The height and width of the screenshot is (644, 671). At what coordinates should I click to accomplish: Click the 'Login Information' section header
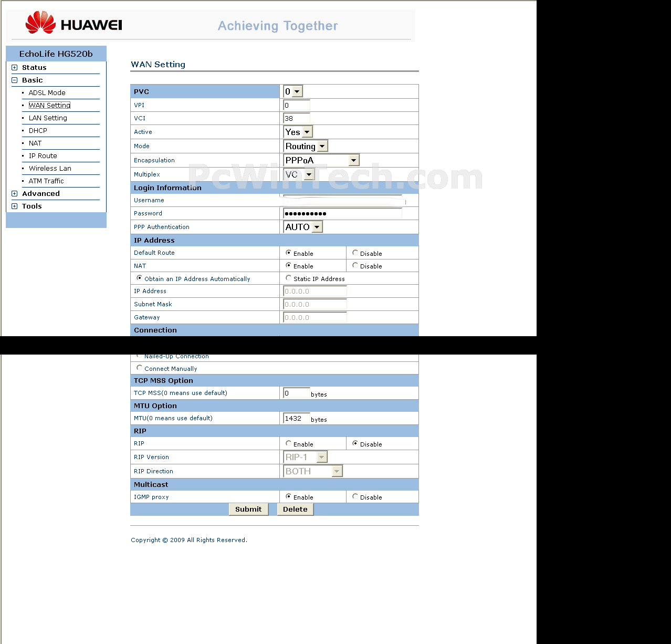[167, 188]
